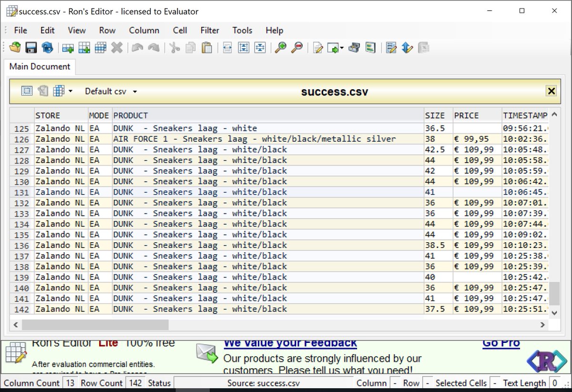Click the Reload document globe icon
The image size is (572, 392).
[x=47, y=48]
